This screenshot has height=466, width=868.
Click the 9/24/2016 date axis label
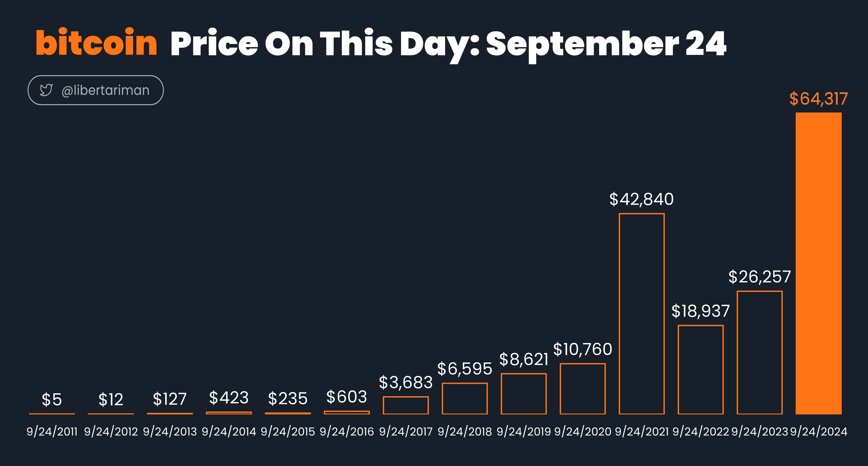[x=347, y=432]
